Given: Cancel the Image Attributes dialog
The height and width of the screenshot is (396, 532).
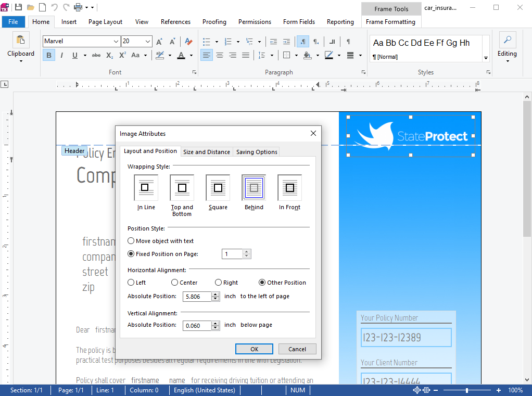Looking at the screenshot, I should click(x=297, y=349).
